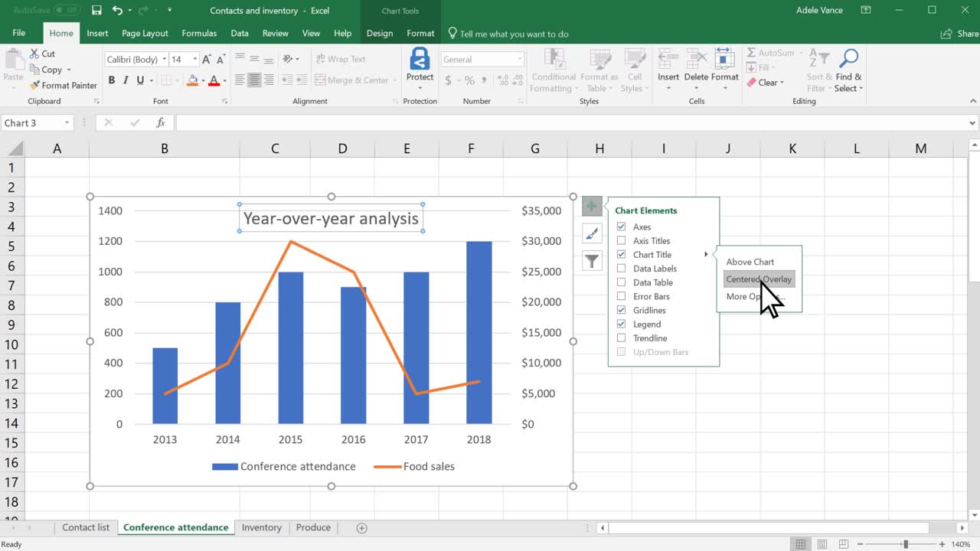The width and height of the screenshot is (980, 551).
Task: Open Chart Styles paintbrush button
Action: (591, 233)
